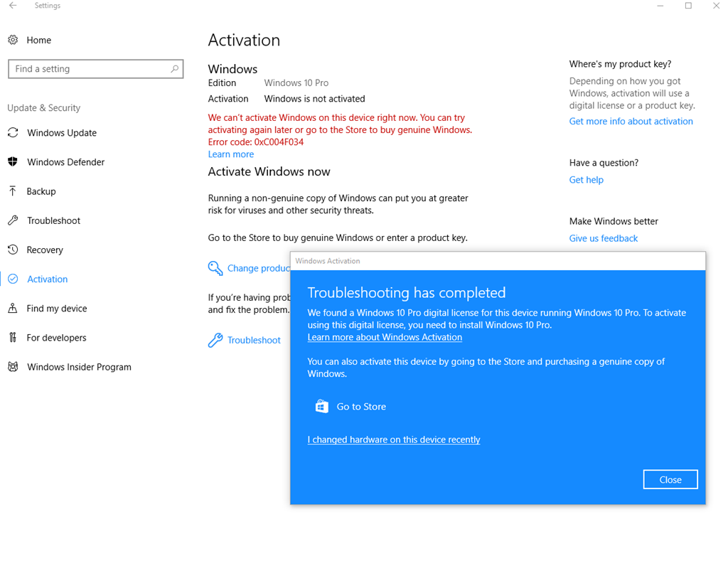The width and height of the screenshot is (728, 561).
Task: Click I changed hardware on this device recently
Action: click(394, 439)
